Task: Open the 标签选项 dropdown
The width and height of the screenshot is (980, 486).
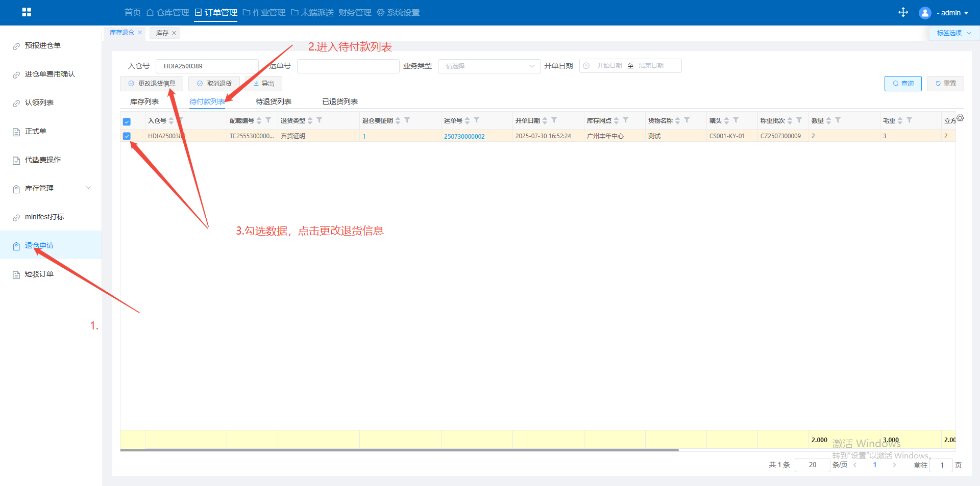Action: (953, 33)
